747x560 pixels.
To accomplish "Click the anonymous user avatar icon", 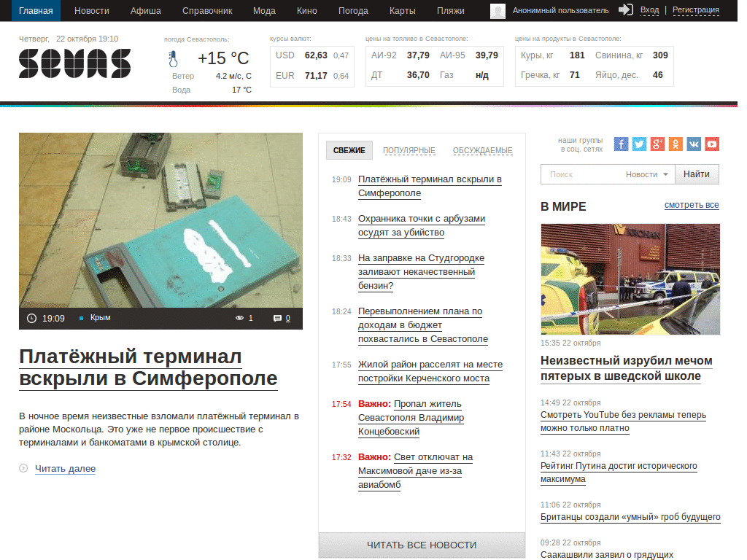I will point(498,11).
